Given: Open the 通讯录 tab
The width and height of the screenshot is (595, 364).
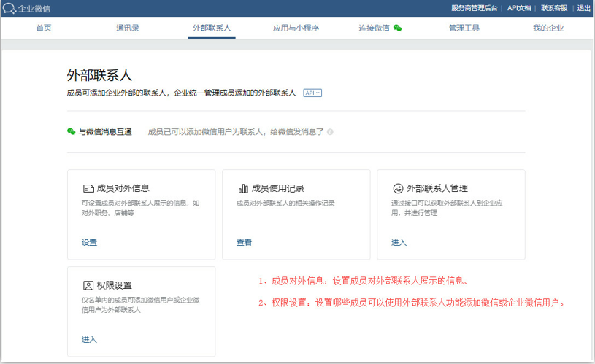Looking at the screenshot, I should 128,28.
